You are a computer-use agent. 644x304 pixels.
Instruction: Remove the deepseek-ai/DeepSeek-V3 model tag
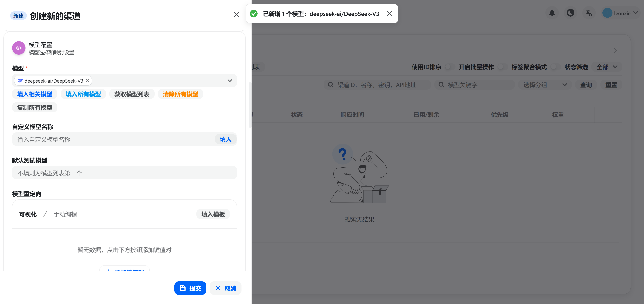pos(88,81)
